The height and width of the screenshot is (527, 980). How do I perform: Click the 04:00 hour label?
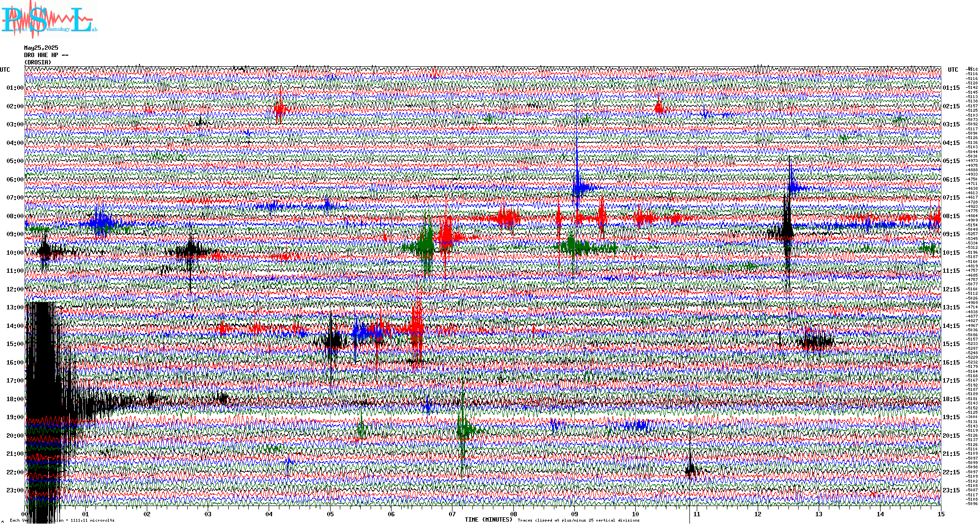(x=15, y=143)
